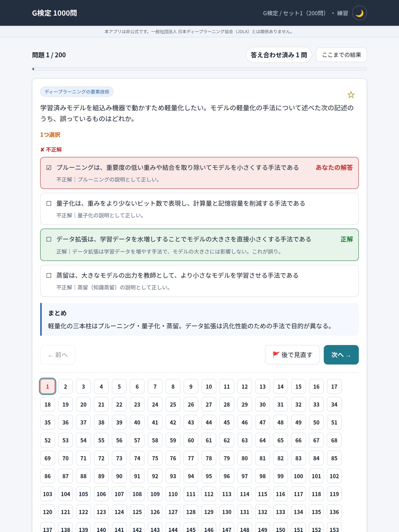Check the 量子化 answer option checkbox
Viewport: 399px width, 532px height.
tap(49, 203)
